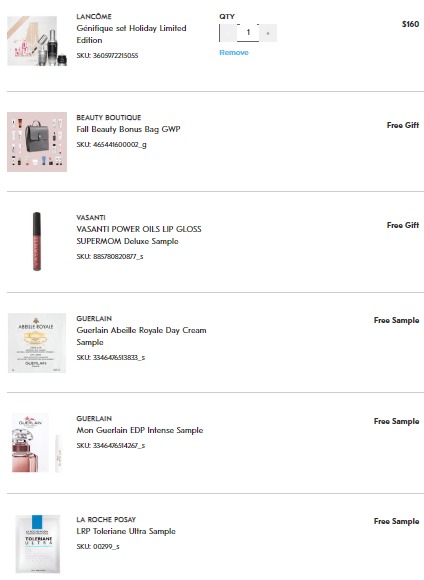
Task: Click the $160 price text
Action: click(x=410, y=24)
